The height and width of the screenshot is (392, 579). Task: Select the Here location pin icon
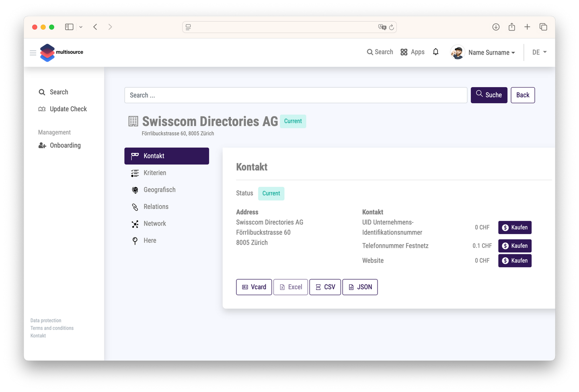click(135, 240)
